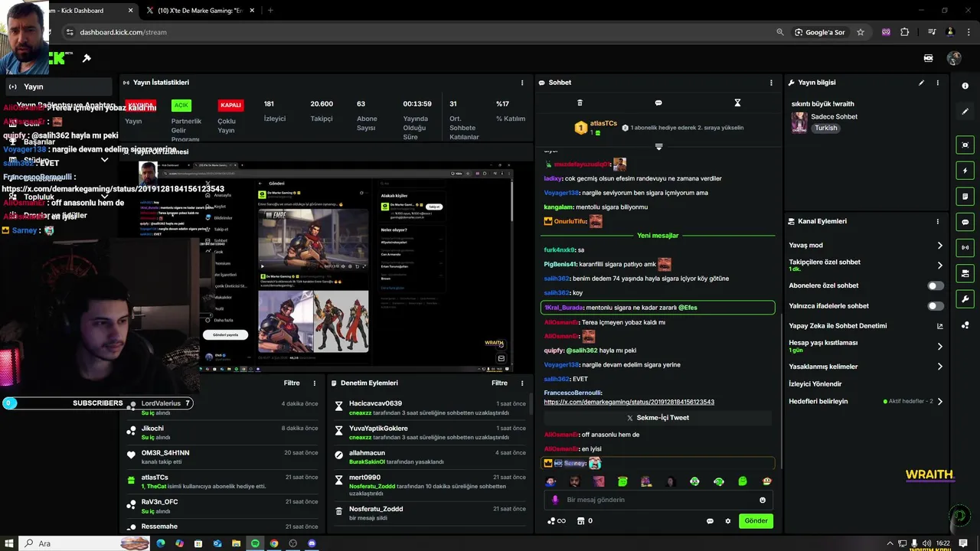Click Bir mesaj gönderin input field

(x=658, y=500)
